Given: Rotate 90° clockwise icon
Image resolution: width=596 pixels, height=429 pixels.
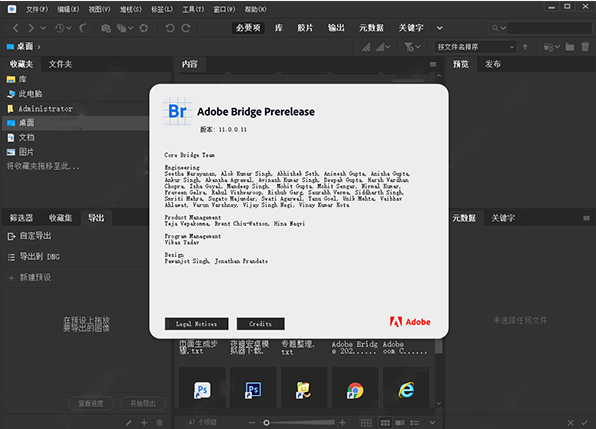Looking at the screenshot, I should click(186, 28).
